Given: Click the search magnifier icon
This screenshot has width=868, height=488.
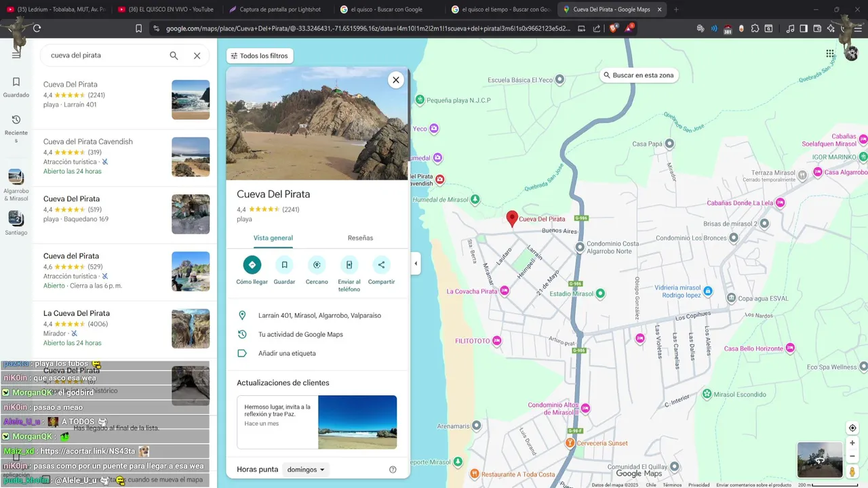Looking at the screenshot, I should (x=174, y=56).
